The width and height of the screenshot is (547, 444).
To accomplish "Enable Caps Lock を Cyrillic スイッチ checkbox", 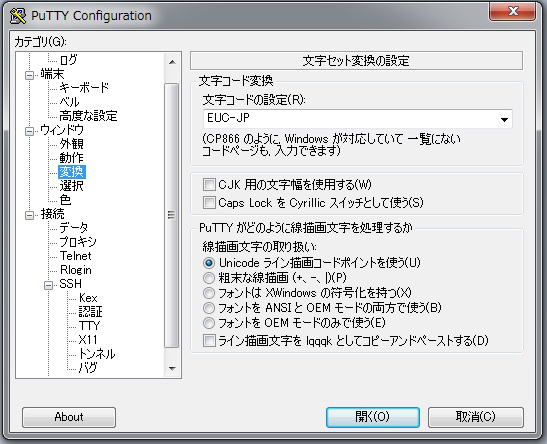I will click(209, 202).
